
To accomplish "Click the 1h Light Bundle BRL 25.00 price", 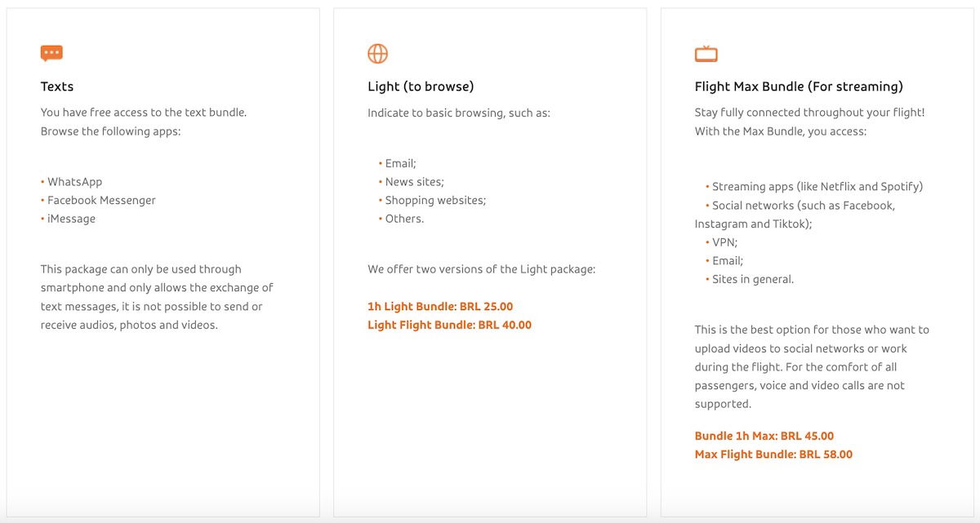I will (440, 307).
